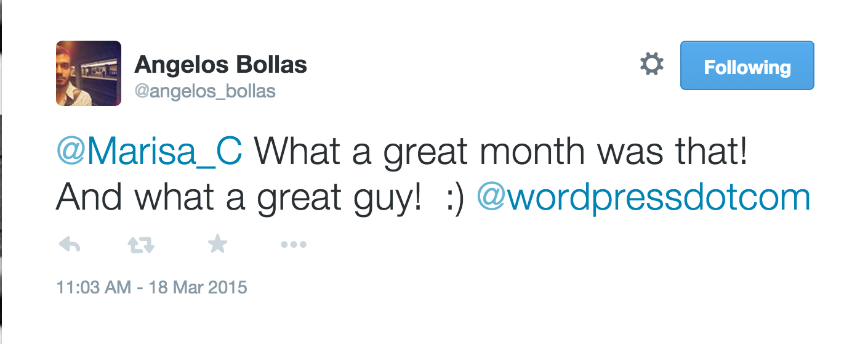Reply to Angelos Bollas's tweet
The height and width of the screenshot is (344, 868).
click(x=70, y=245)
